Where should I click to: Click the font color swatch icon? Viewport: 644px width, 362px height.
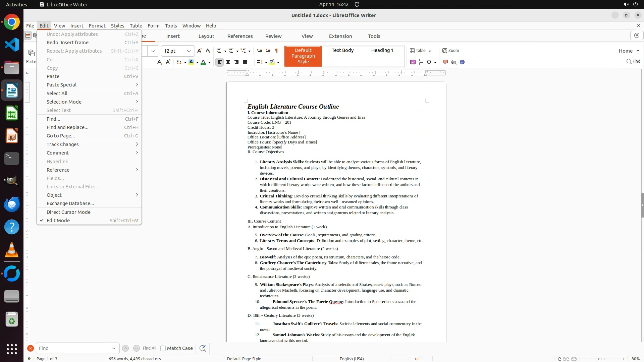point(203,62)
